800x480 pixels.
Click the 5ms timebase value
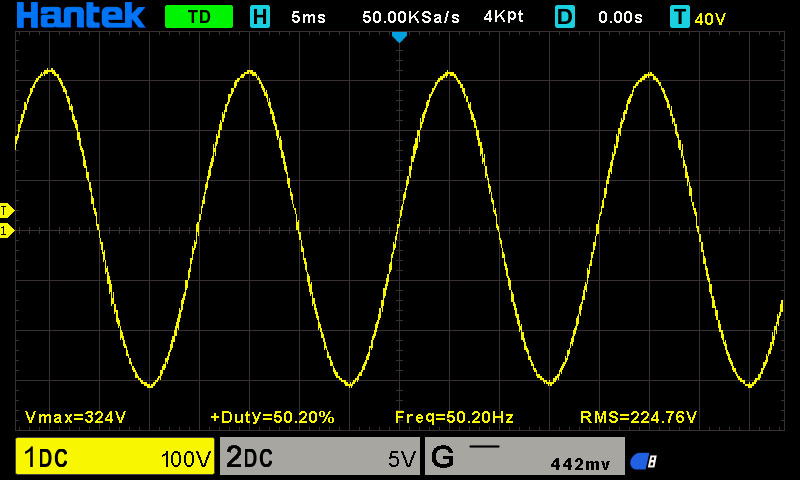tap(308, 17)
